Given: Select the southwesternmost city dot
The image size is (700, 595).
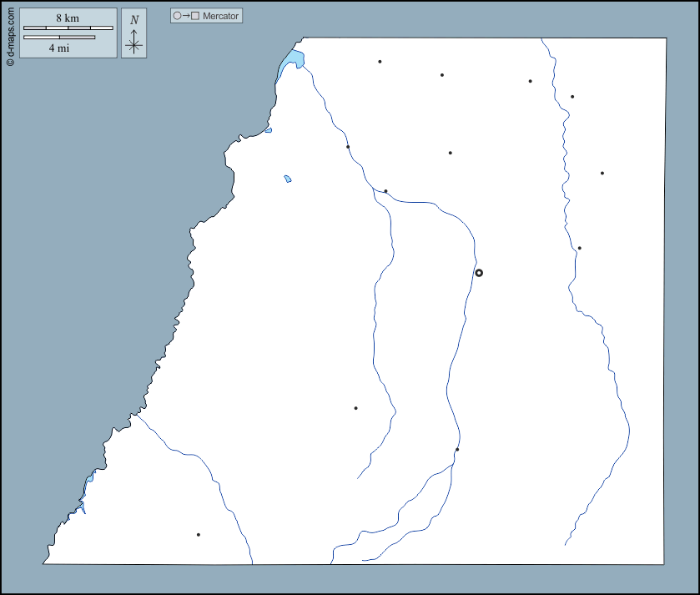Looking at the screenshot, I should click(198, 534).
